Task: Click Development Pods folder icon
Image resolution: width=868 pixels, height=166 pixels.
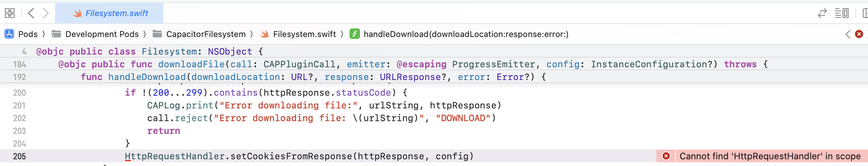Action: coord(56,34)
